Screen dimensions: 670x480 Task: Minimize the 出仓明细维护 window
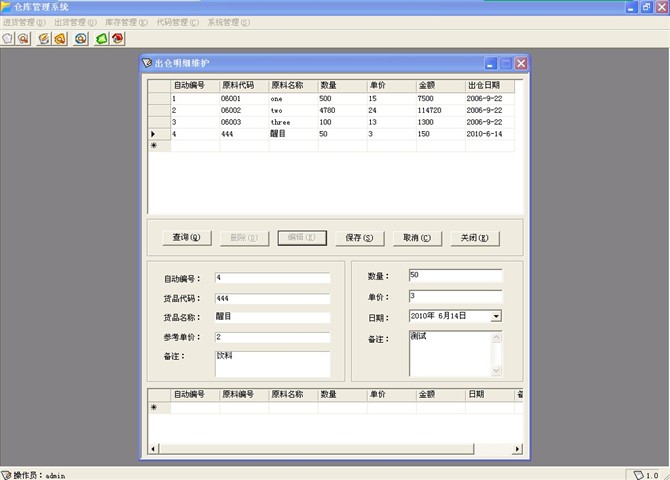click(491, 64)
